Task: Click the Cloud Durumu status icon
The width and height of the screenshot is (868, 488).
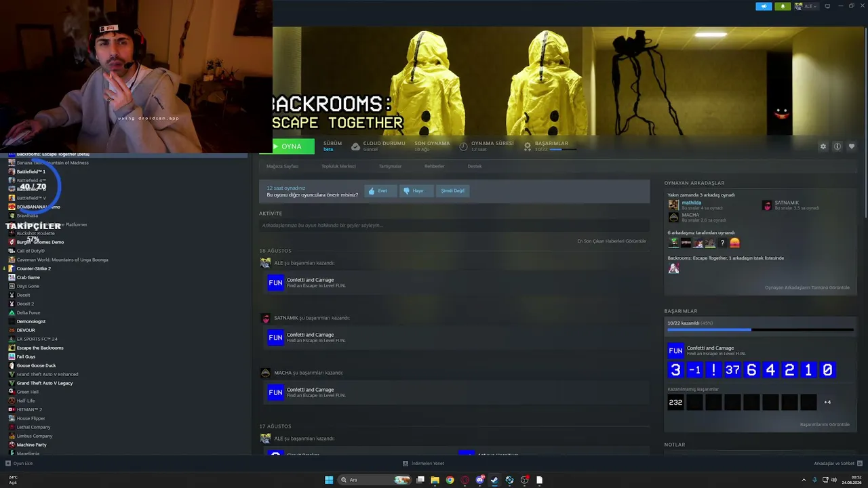Action: [355, 146]
